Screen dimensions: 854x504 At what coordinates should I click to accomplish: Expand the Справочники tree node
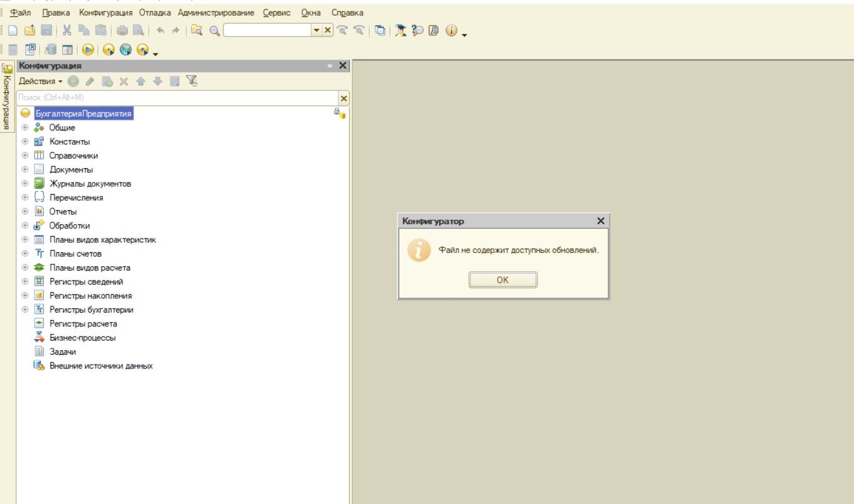[x=25, y=155]
